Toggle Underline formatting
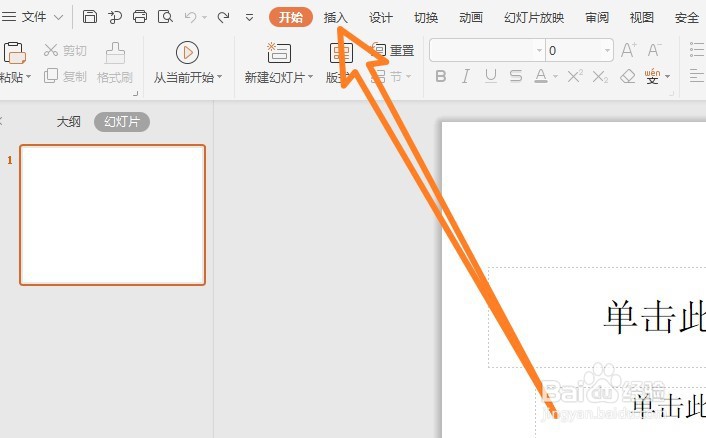 (x=491, y=77)
